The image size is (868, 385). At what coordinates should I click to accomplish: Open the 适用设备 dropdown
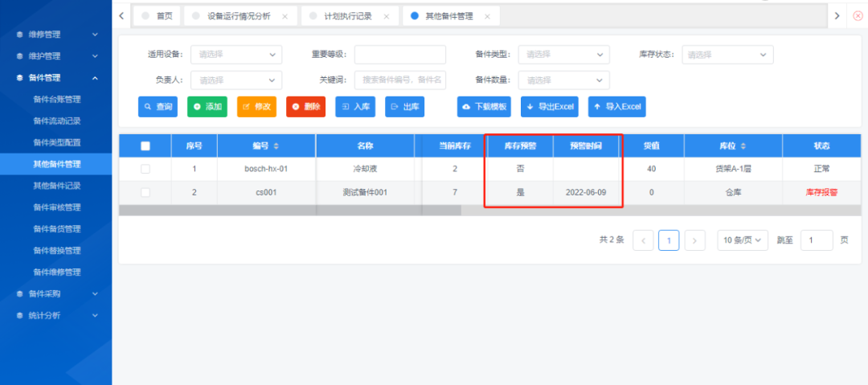tap(236, 55)
